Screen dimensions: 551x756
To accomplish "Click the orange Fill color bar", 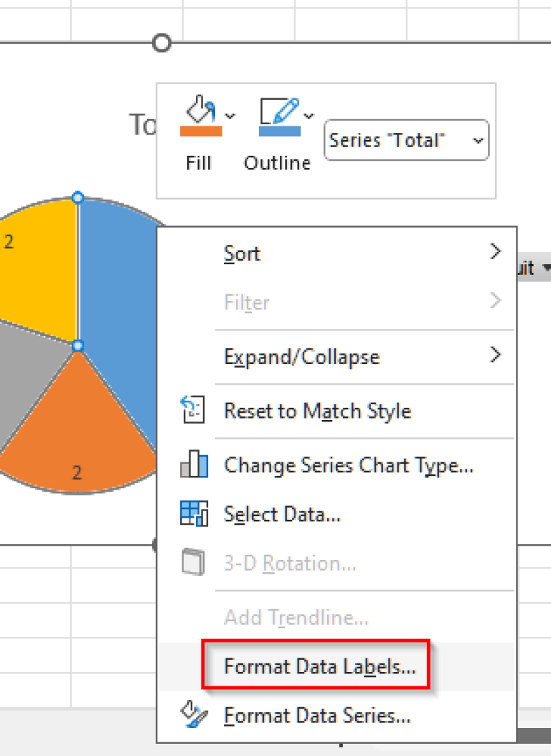I will click(x=201, y=131).
